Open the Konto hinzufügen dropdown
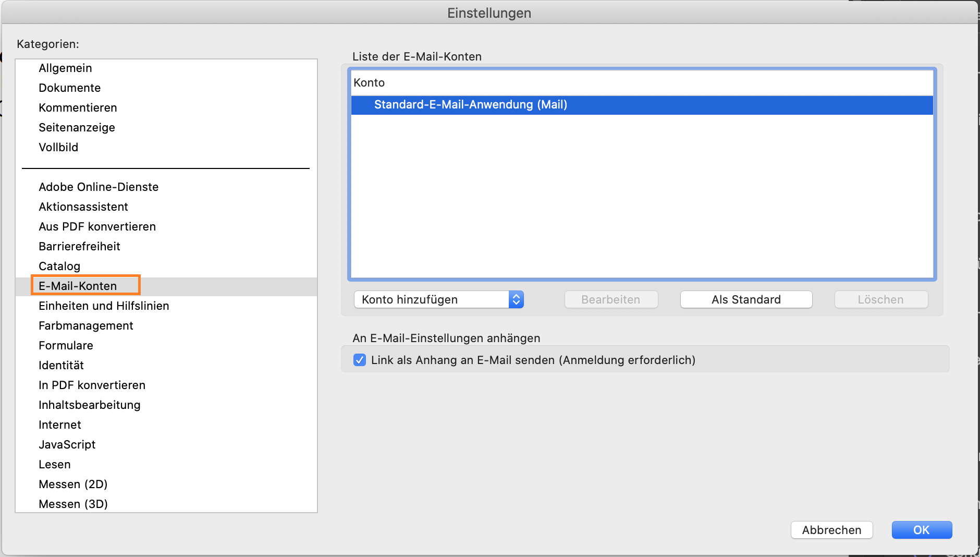Viewport: 980px width, 557px height. pos(433,299)
